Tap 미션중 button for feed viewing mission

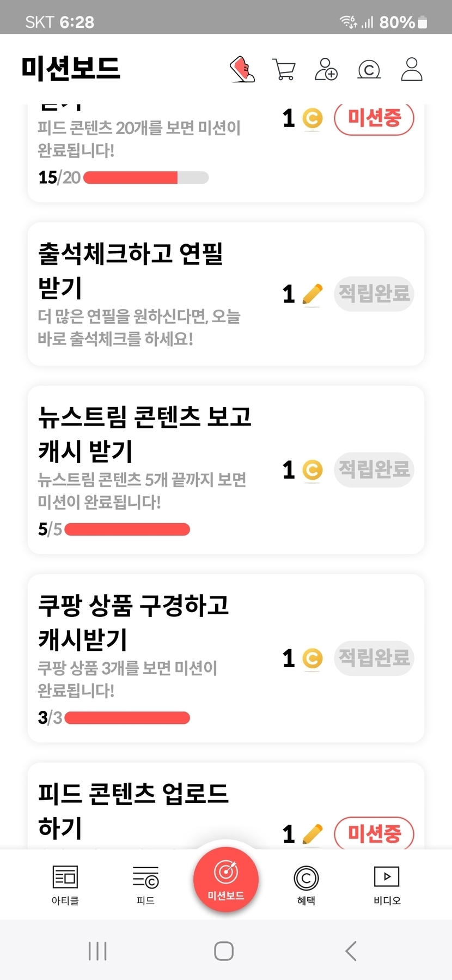point(374,118)
